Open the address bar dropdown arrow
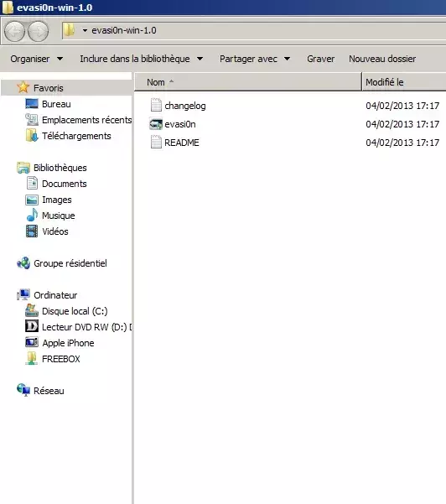The image size is (446, 504). coord(85,30)
